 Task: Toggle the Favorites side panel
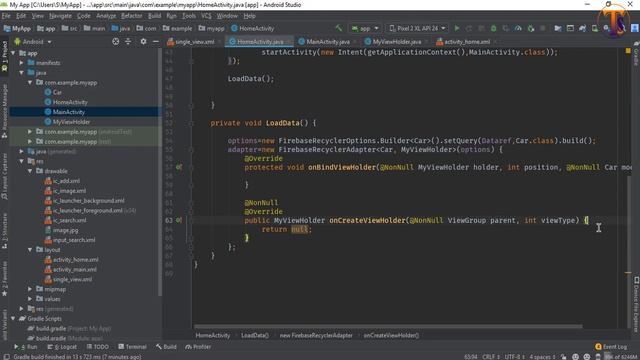4,279
